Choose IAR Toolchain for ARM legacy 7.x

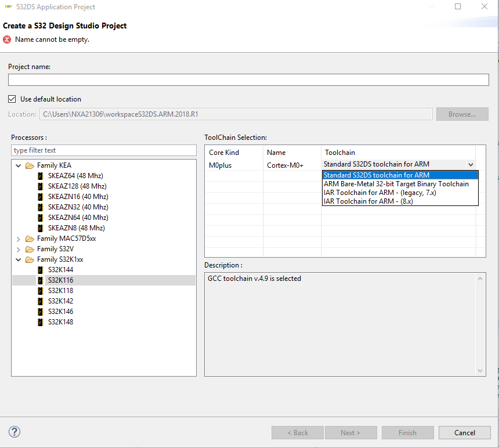(x=400, y=193)
